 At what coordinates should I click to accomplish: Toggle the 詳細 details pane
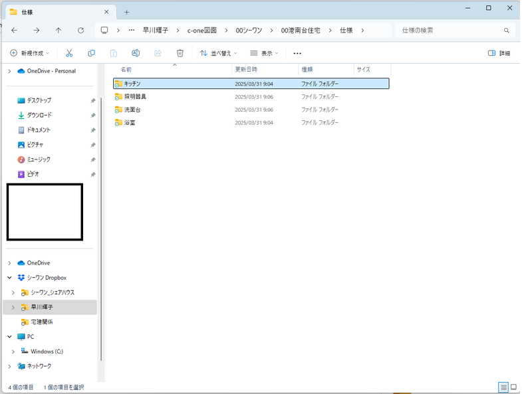click(499, 53)
